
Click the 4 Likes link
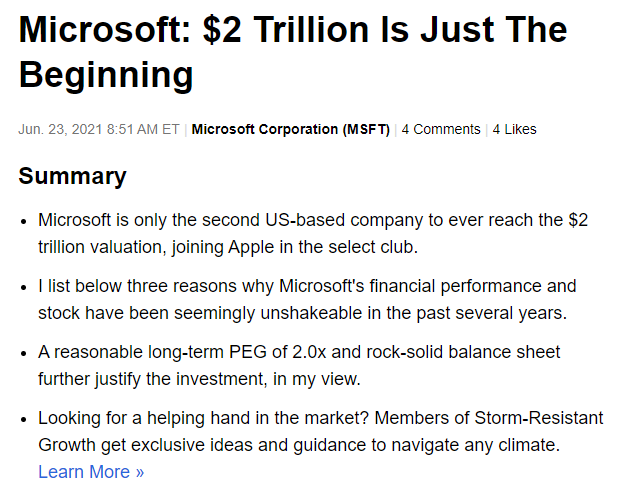pos(514,129)
